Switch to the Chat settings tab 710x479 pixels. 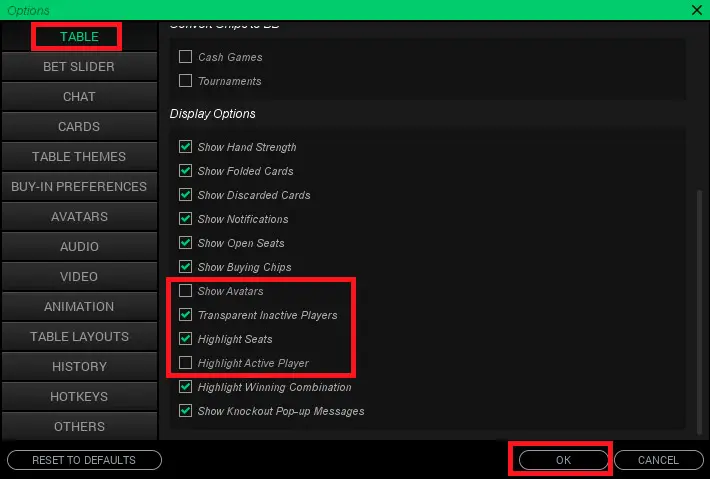pos(79,97)
